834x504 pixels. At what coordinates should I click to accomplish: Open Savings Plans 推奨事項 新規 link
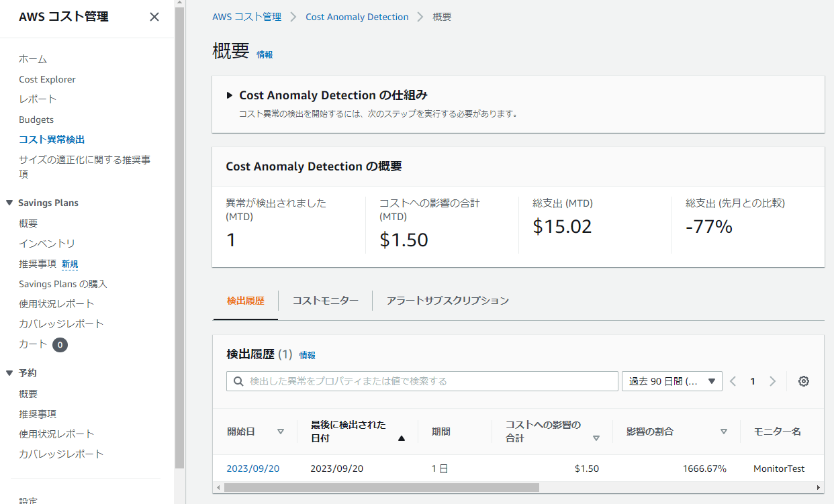[48, 264]
